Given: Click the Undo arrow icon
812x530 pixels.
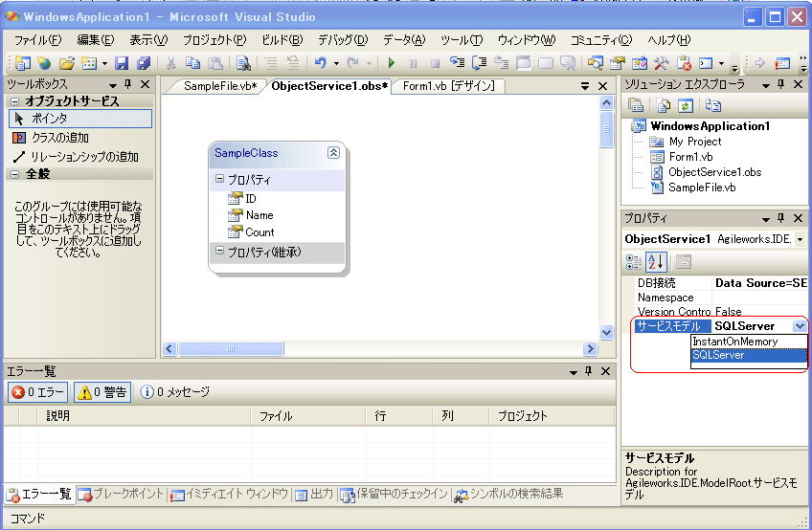Looking at the screenshot, I should [321, 63].
